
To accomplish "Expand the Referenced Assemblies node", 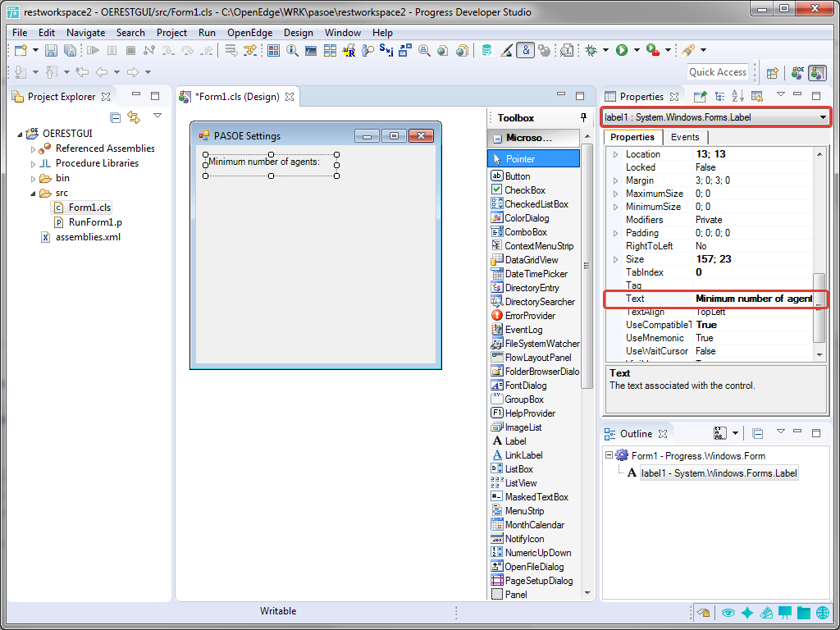I will 33,149.
